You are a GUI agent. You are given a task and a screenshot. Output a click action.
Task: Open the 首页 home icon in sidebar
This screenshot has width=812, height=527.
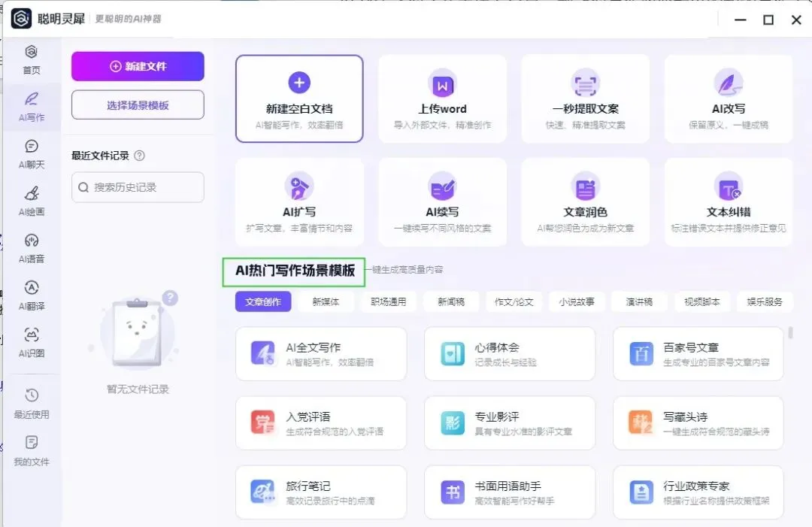tap(31, 59)
